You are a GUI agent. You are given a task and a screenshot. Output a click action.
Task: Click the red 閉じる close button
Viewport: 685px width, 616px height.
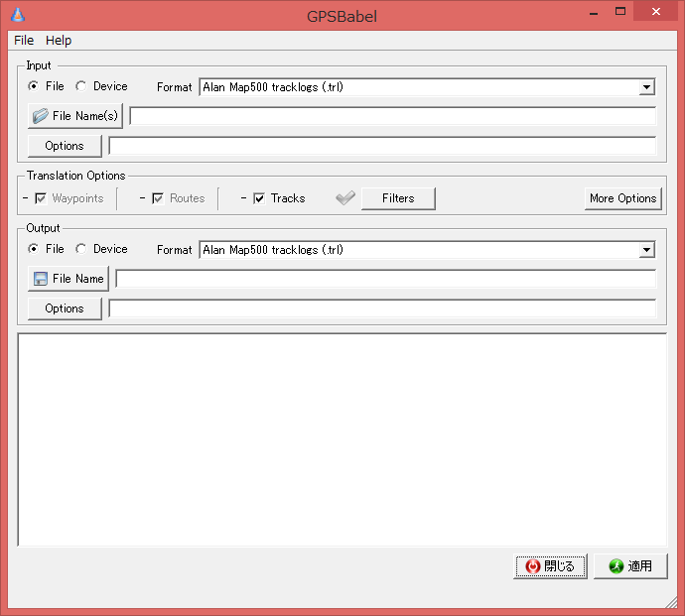click(550, 566)
